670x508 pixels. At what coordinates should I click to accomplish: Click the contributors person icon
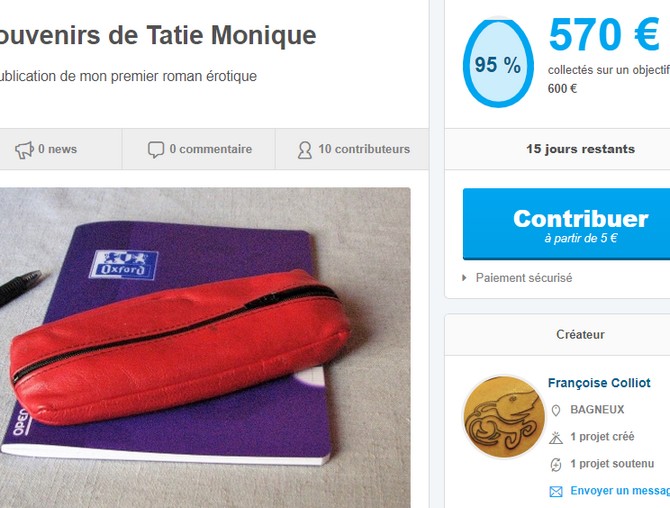(305, 150)
